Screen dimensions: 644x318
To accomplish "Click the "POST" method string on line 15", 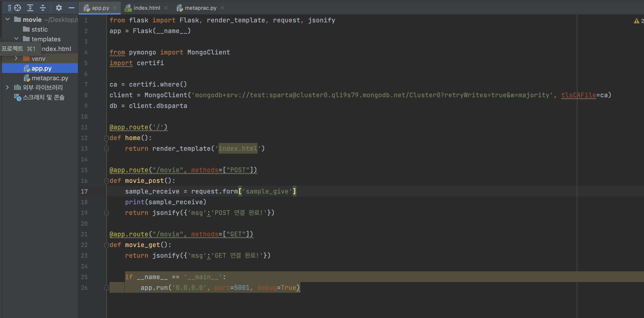I will (238, 170).
